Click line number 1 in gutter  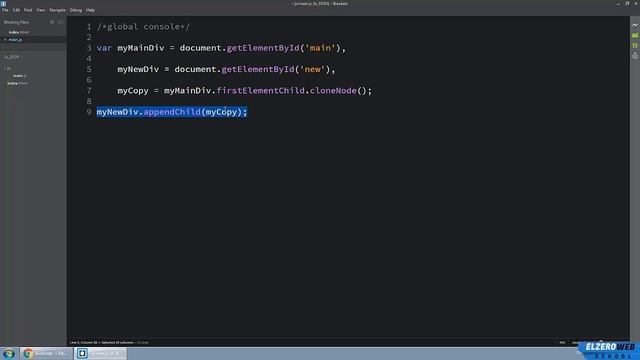89,27
